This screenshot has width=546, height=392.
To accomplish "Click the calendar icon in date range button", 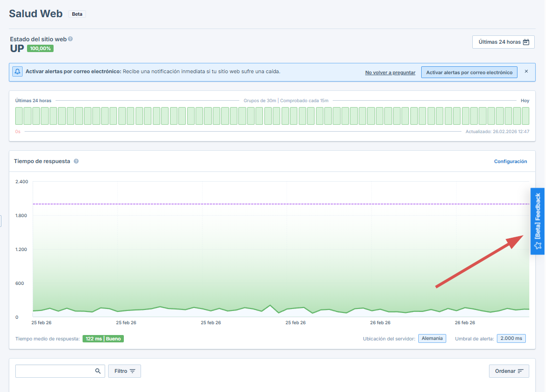I will click(526, 42).
